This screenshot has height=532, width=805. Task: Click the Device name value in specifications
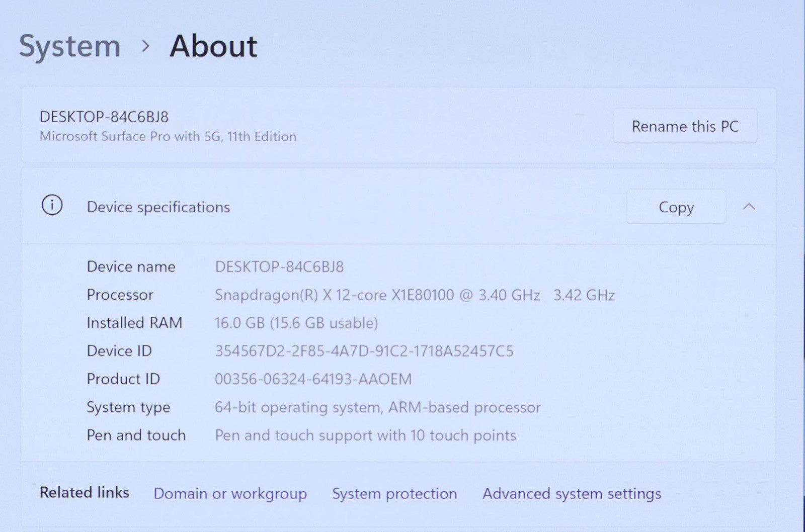279,267
